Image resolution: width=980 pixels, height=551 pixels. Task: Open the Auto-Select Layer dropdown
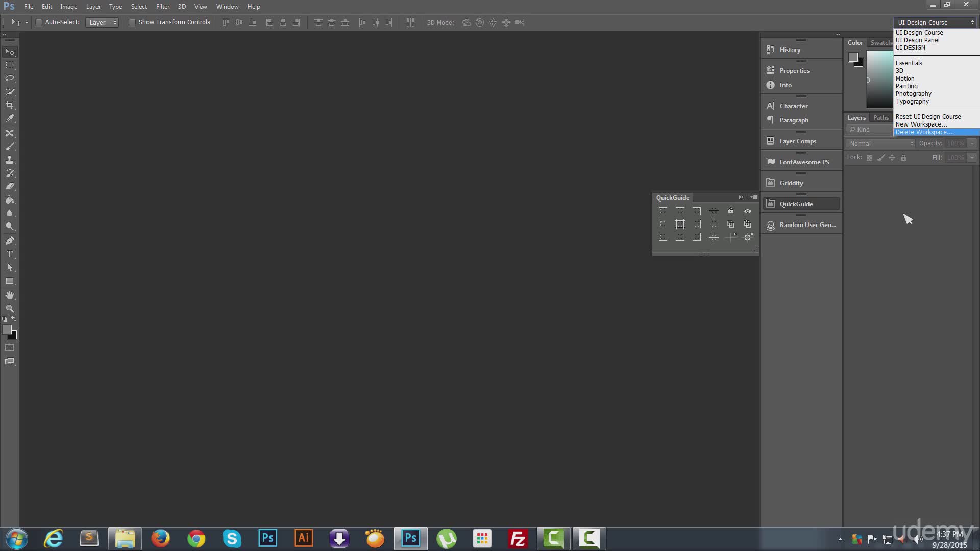(x=102, y=22)
